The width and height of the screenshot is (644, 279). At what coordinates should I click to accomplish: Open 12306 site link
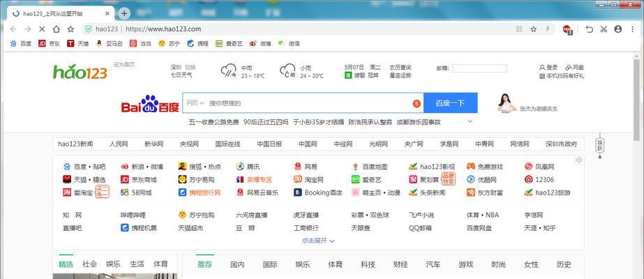(x=539, y=180)
